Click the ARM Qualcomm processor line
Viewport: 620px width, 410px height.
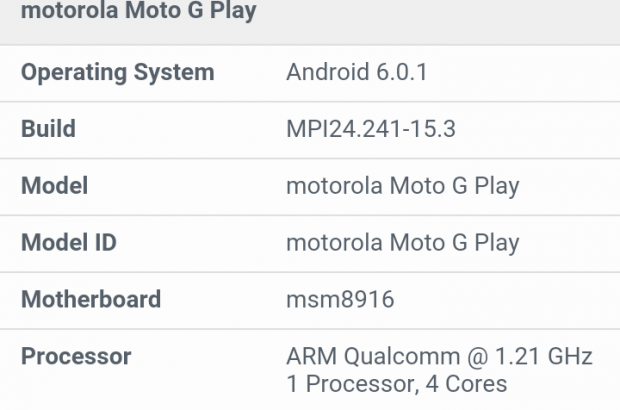click(x=439, y=357)
